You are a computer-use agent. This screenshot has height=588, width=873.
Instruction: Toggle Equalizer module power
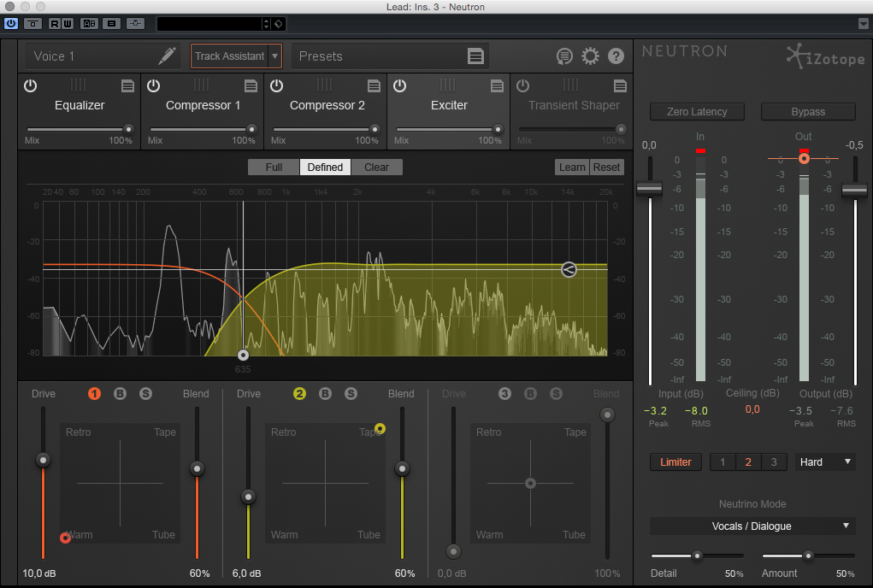pyautogui.click(x=30, y=85)
